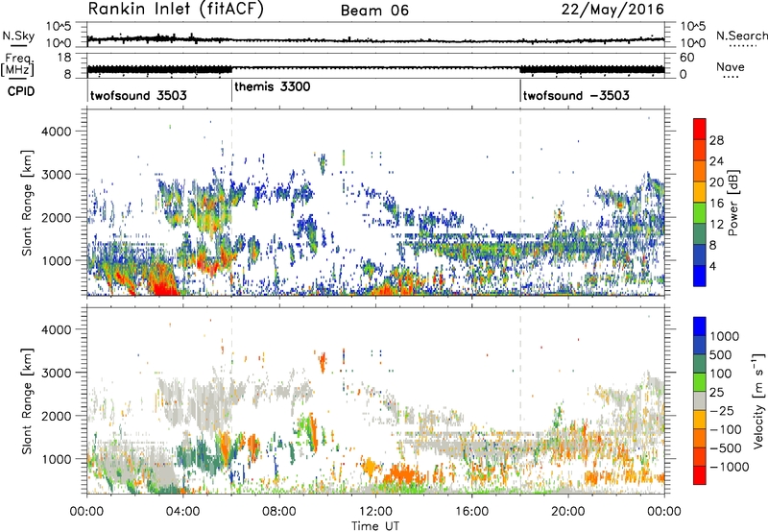This screenshot has width=768, height=532.
Task: Click the bright blue bottom Power color segment
Action: [700, 276]
